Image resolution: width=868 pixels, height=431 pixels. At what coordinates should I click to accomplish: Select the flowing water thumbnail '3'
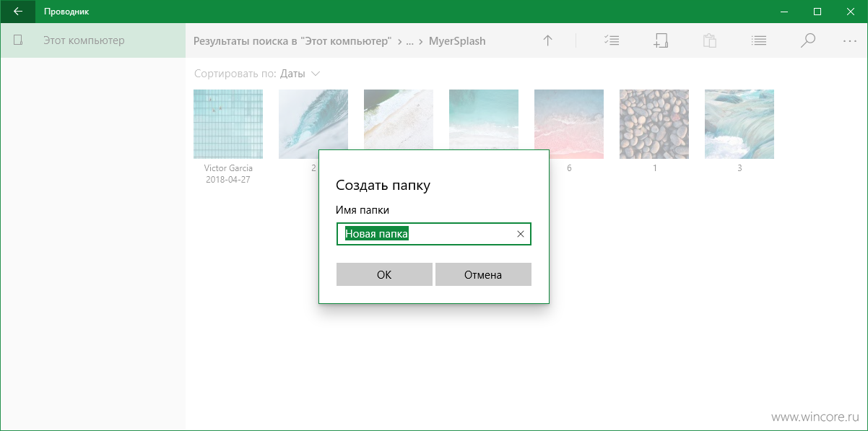(x=739, y=124)
